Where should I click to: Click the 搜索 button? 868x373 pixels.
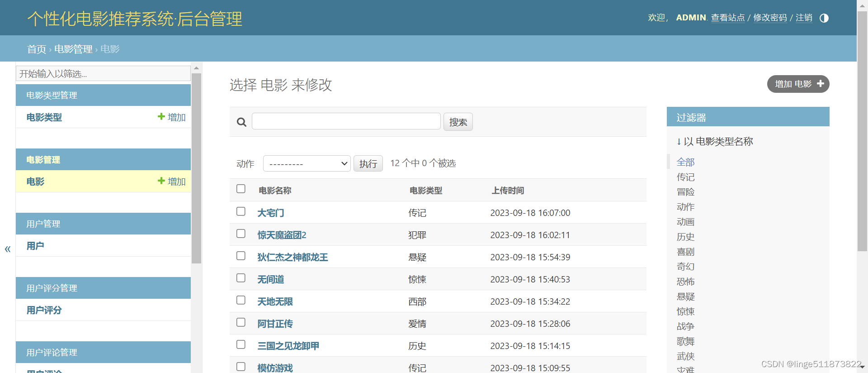[x=458, y=122]
